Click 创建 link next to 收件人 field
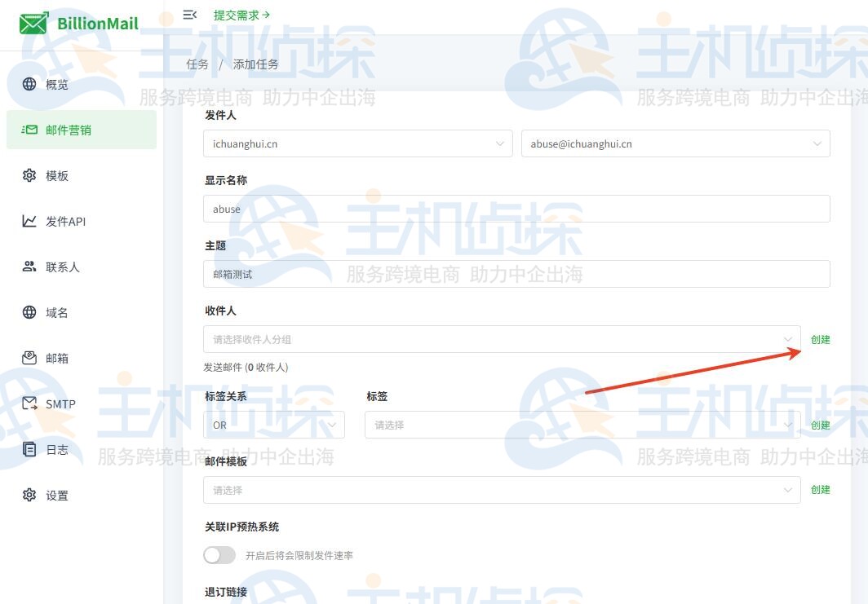Viewport: 868px width, 604px height. point(820,339)
